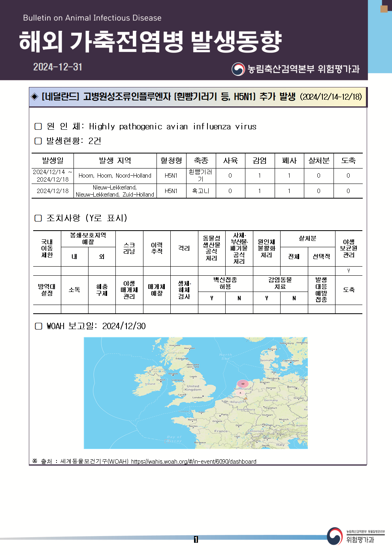Viewport: 392px width, 555px height.
Task: Click the 해충 구제 measure header
Action: coord(102,290)
